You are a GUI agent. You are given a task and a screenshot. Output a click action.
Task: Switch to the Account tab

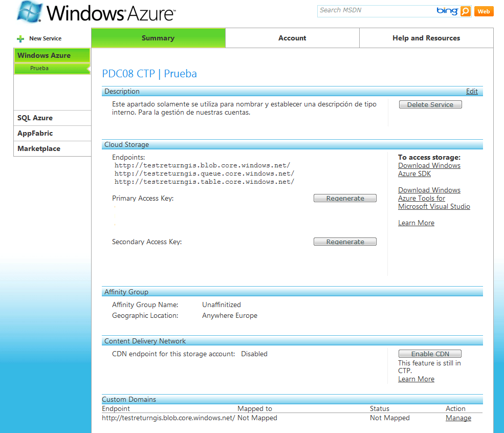point(292,38)
